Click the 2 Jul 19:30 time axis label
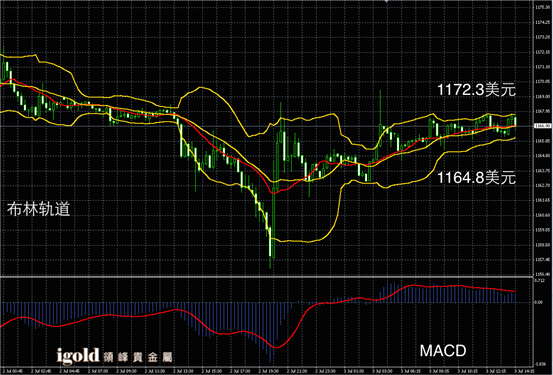Screen dimensions: 553x375 click(268, 371)
